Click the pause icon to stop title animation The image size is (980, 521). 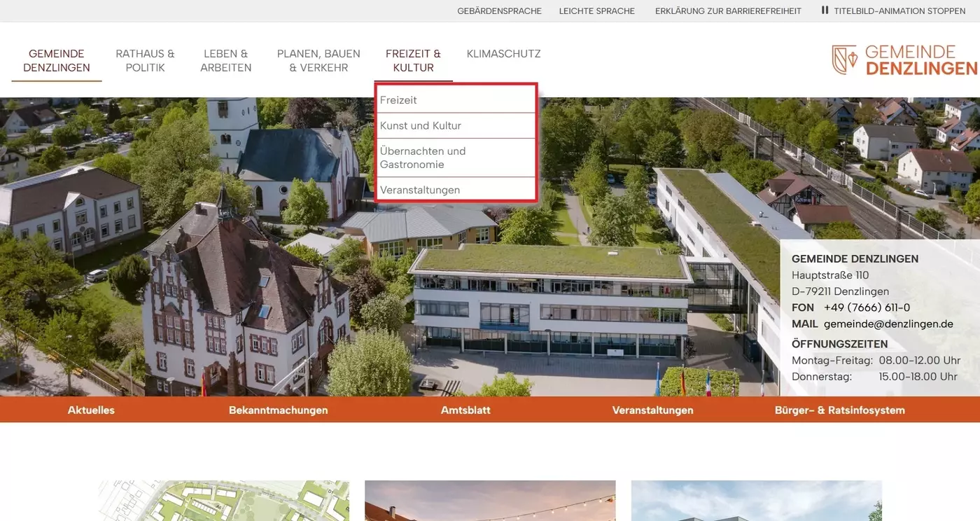826,11
